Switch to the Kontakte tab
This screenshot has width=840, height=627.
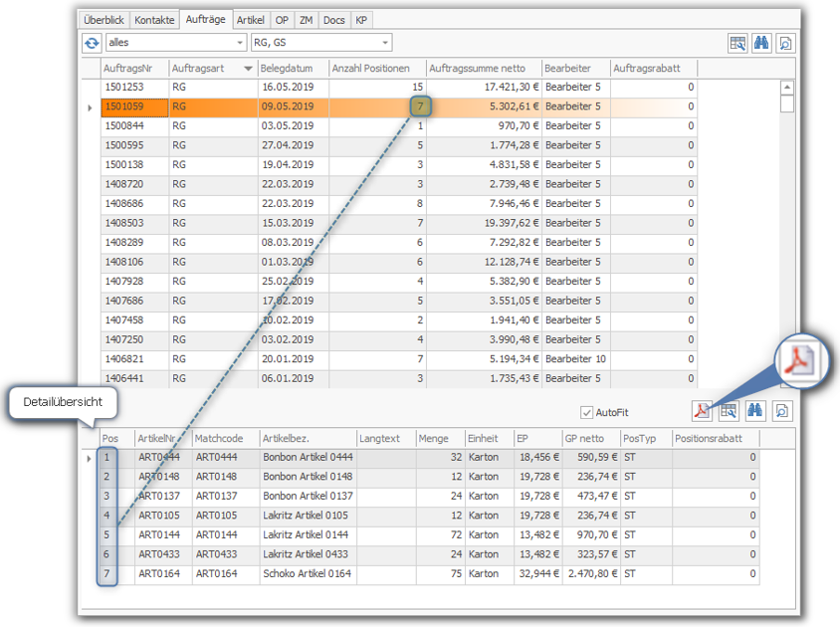click(x=154, y=20)
